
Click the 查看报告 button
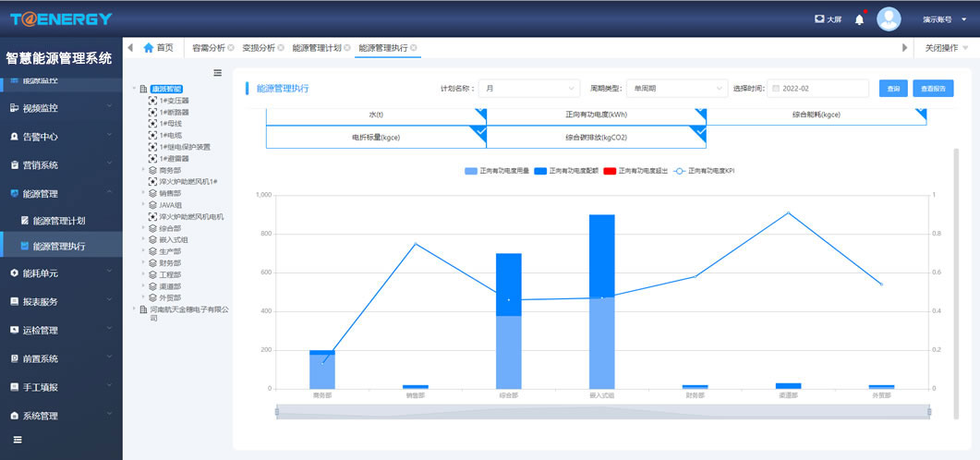click(x=934, y=89)
